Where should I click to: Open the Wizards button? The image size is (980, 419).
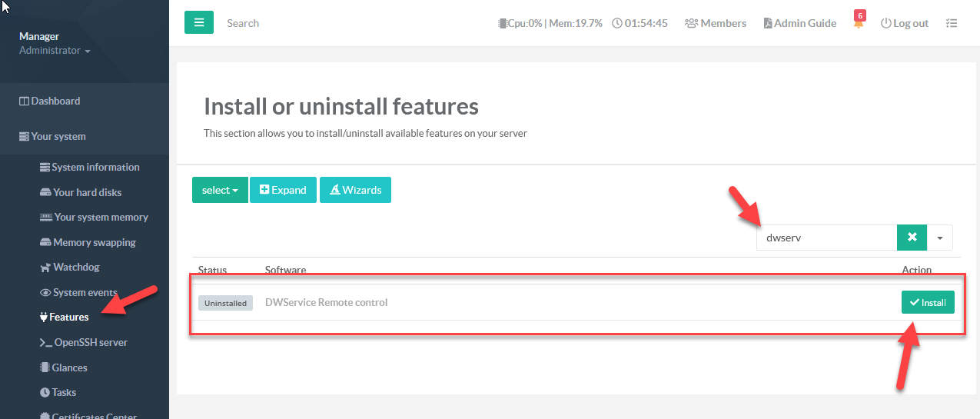[355, 190]
